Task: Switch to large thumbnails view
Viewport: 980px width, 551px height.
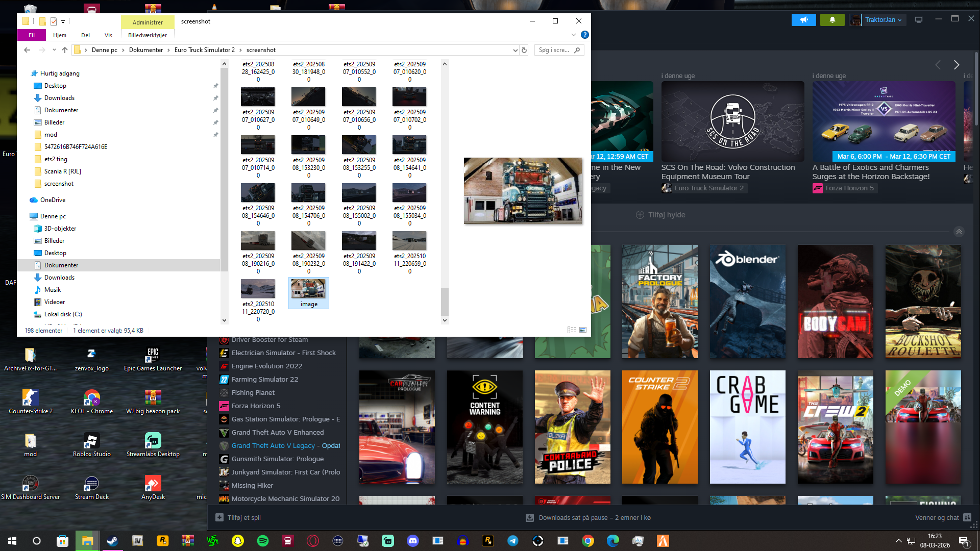Action: [x=583, y=330]
